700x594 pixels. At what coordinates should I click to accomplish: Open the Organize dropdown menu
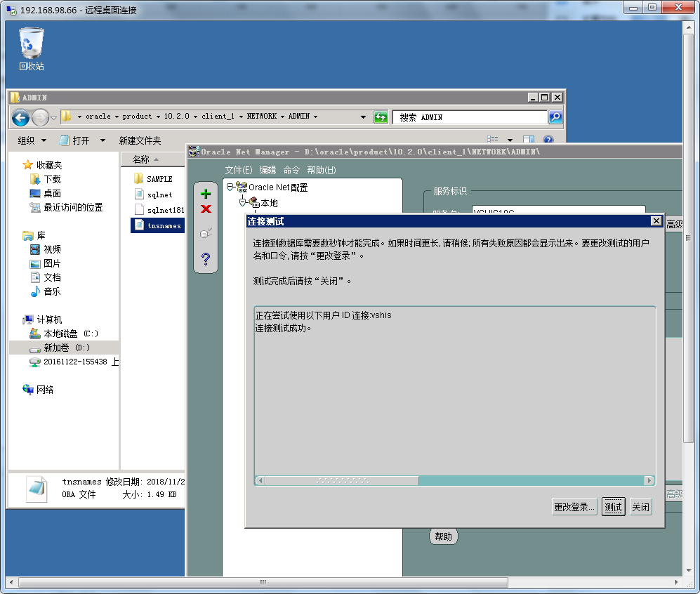32,140
